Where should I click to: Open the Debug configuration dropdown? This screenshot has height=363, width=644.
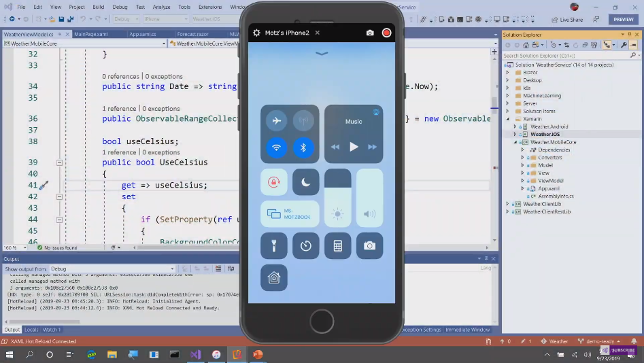tap(126, 19)
